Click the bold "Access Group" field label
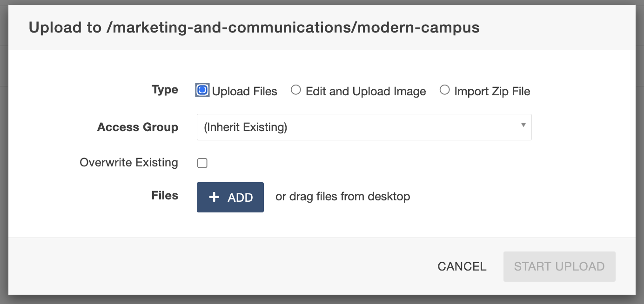 pyautogui.click(x=138, y=127)
